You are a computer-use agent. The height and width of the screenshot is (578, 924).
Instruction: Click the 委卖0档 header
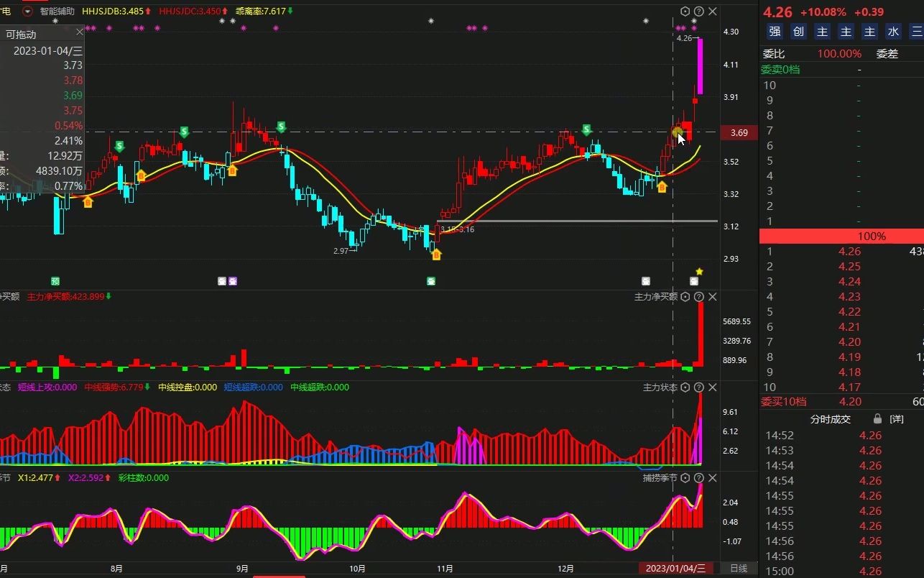tap(780, 70)
